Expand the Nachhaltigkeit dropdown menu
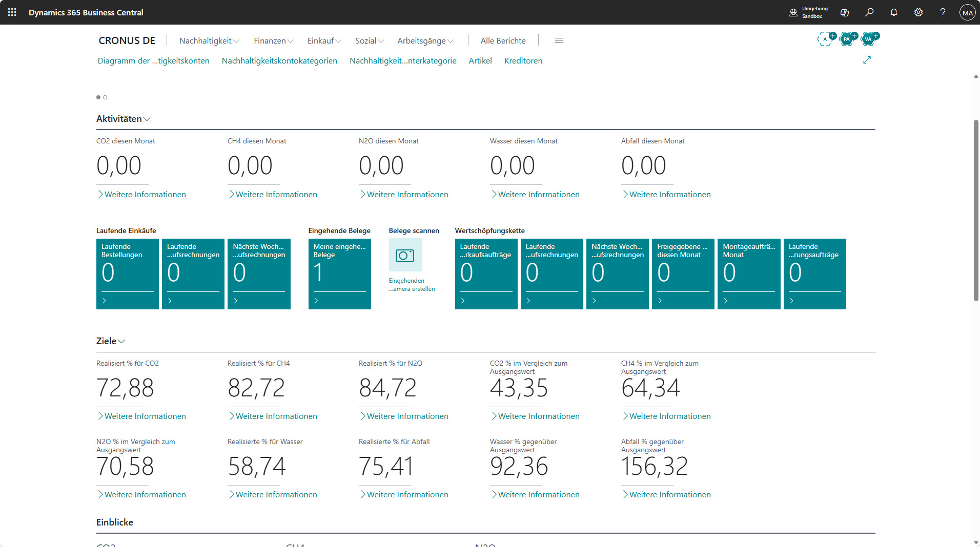The width and height of the screenshot is (980, 547). (209, 40)
